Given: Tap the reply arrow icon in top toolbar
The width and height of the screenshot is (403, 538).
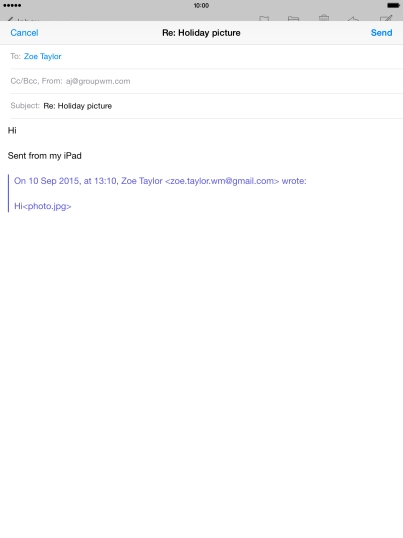Looking at the screenshot, I should click(x=353, y=19).
